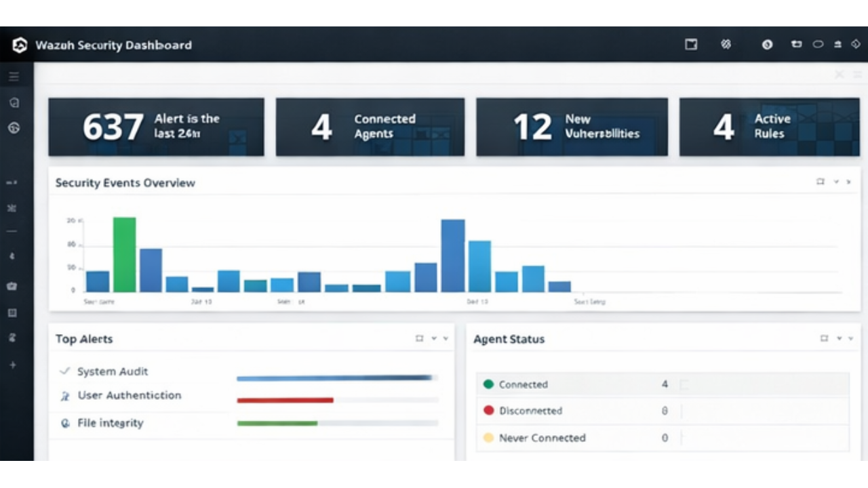Click the striped circle icon in the top bar
The height and width of the screenshot is (488, 868).
pos(726,45)
